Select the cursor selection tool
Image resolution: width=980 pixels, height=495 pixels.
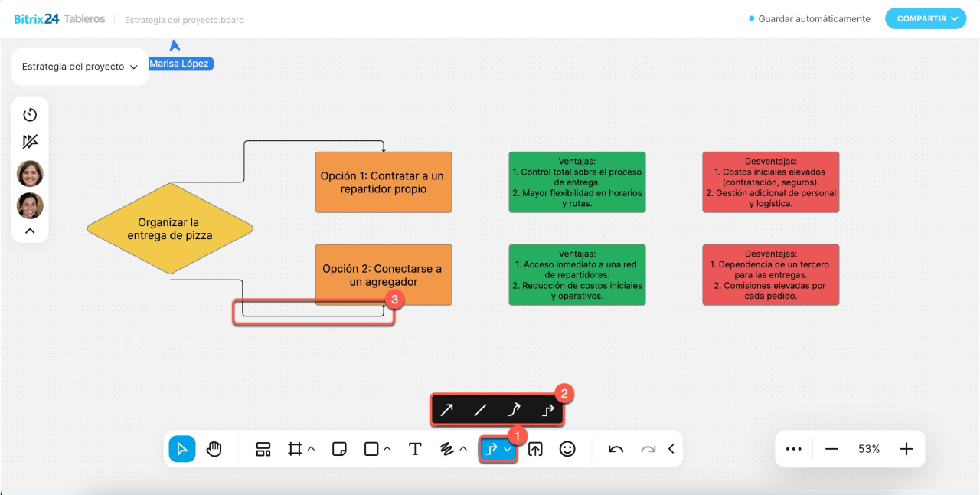(x=182, y=449)
